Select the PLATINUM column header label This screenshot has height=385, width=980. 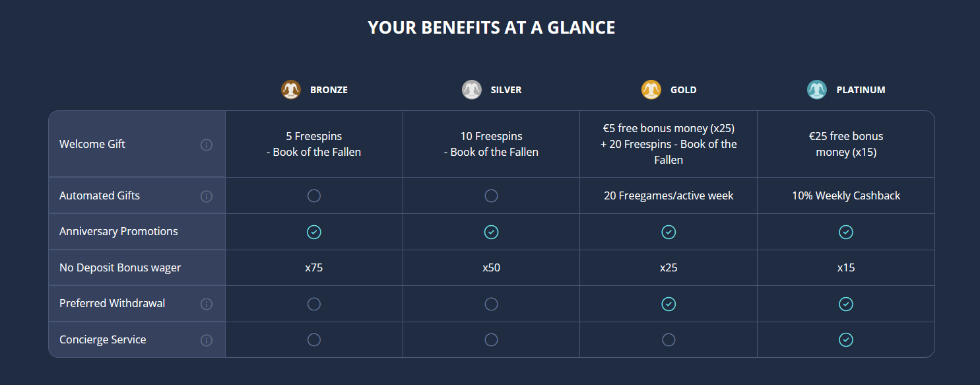click(861, 90)
